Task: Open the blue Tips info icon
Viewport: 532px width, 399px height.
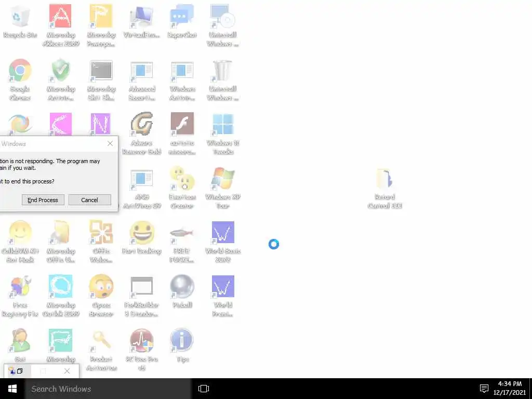Action: [182, 345]
